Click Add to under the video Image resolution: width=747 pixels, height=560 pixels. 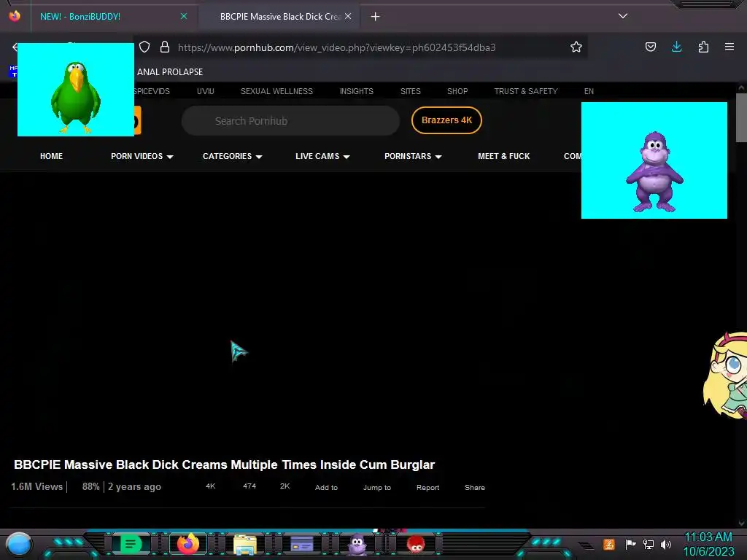(x=326, y=488)
